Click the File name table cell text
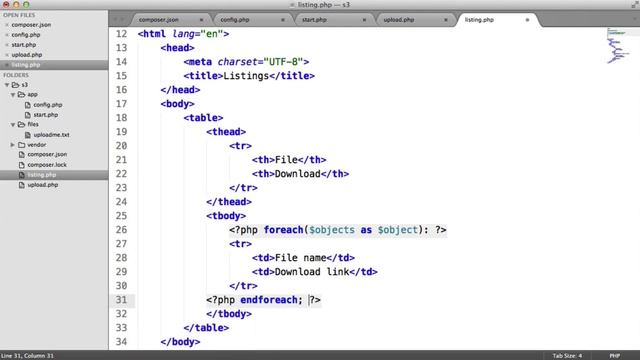Screen dimensions: 640x360 tap(300, 258)
